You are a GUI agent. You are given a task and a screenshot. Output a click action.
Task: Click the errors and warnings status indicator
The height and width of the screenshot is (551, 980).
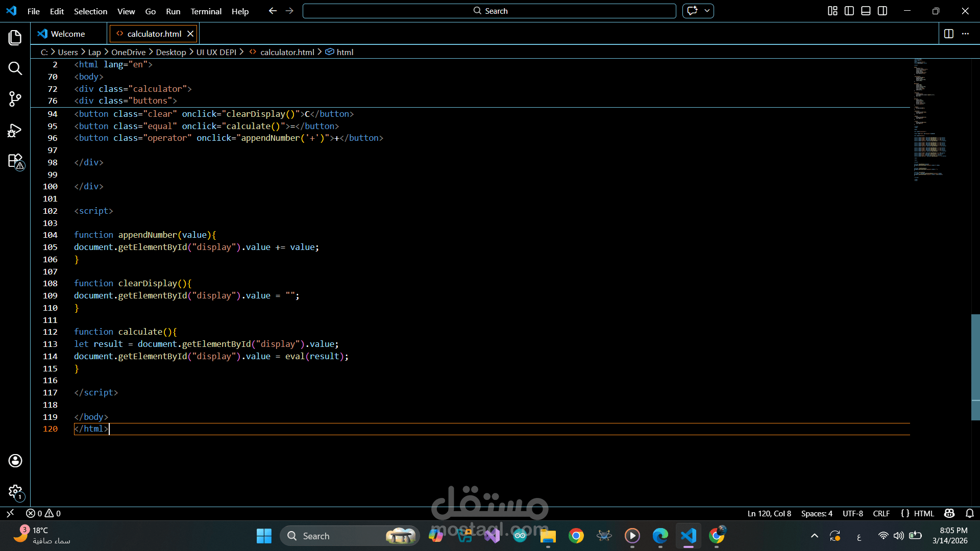click(43, 513)
